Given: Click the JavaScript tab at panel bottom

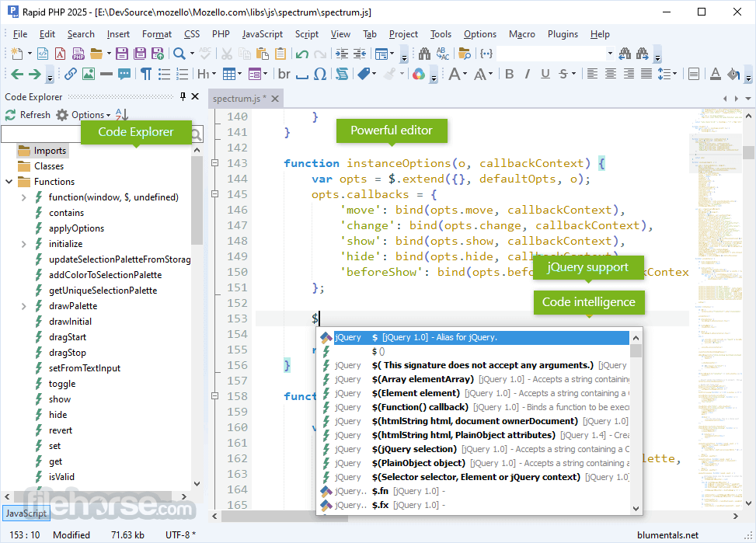Looking at the screenshot, I should point(26,513).
